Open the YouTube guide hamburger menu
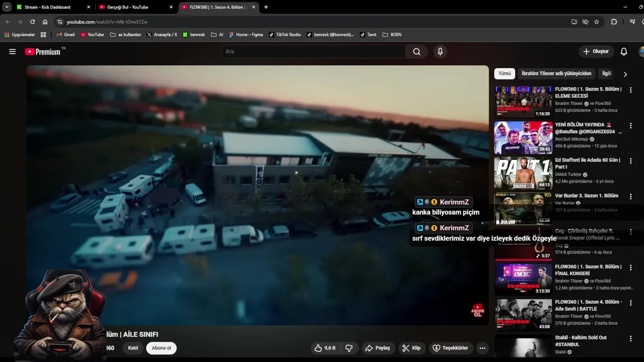The image size is (644, 362). tap(13, 51)
